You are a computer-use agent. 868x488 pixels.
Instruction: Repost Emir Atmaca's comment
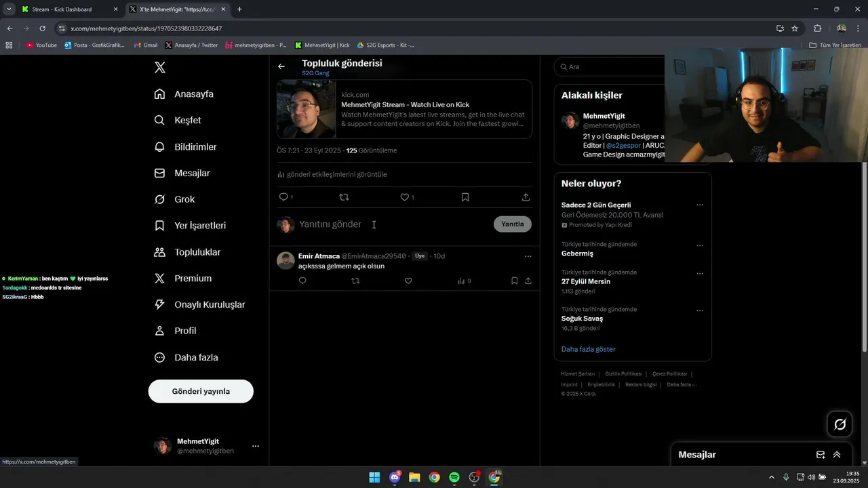click(355, 281)
